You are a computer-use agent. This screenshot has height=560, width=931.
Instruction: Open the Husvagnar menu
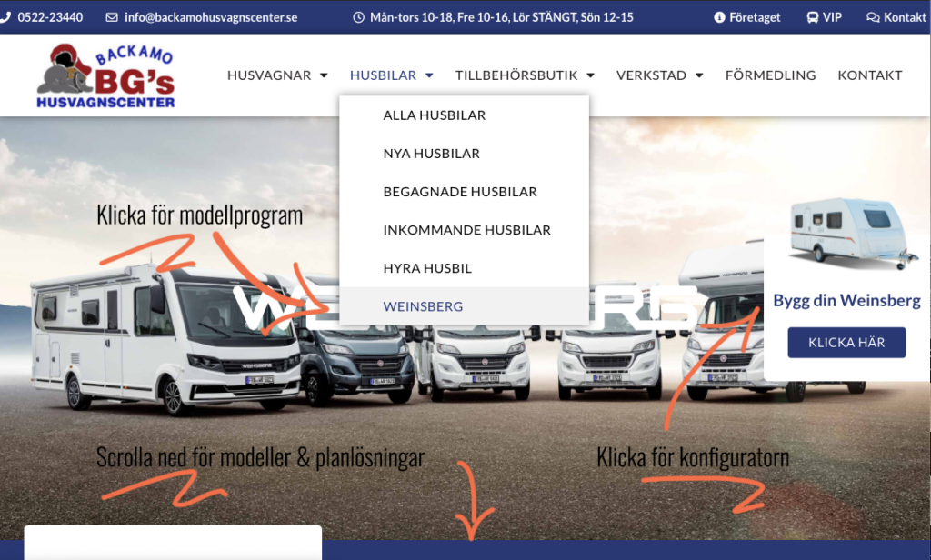[x=269, y=75]
